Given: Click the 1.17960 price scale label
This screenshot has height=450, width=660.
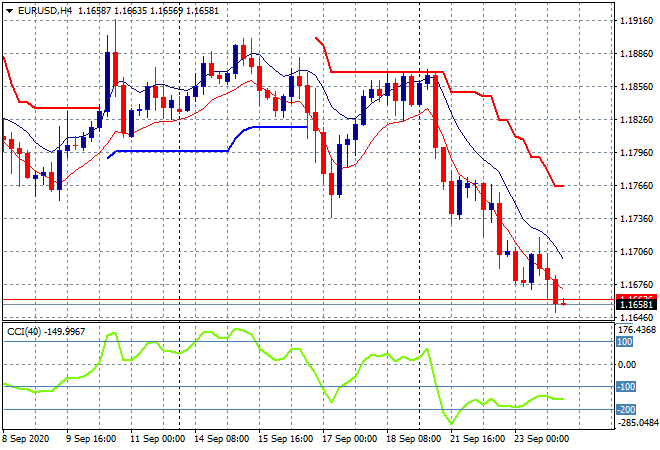Looking at the screenshot, I should tap(636, 153).
